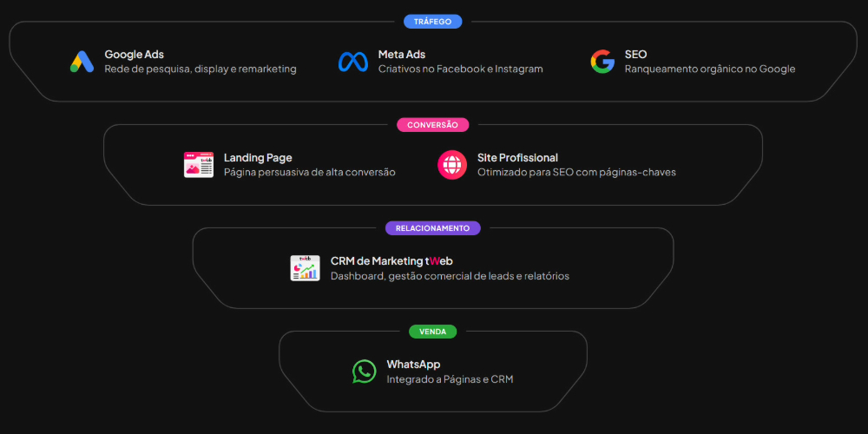This screenshot has width=868, height=434.
Task: Click the green WhatsApp icon
Action: tap(365, 372)
